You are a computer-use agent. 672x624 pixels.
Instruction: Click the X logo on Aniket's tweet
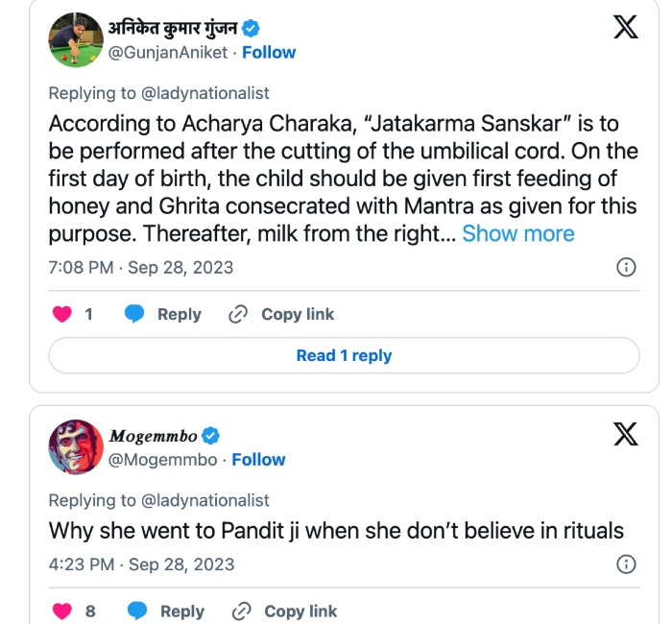click(625, 28)
